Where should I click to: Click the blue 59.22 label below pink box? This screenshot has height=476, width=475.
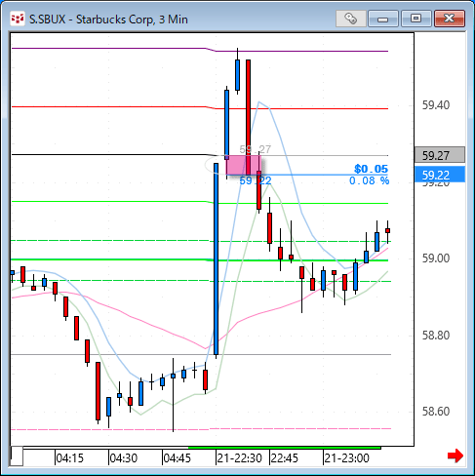tap(256, 180)
